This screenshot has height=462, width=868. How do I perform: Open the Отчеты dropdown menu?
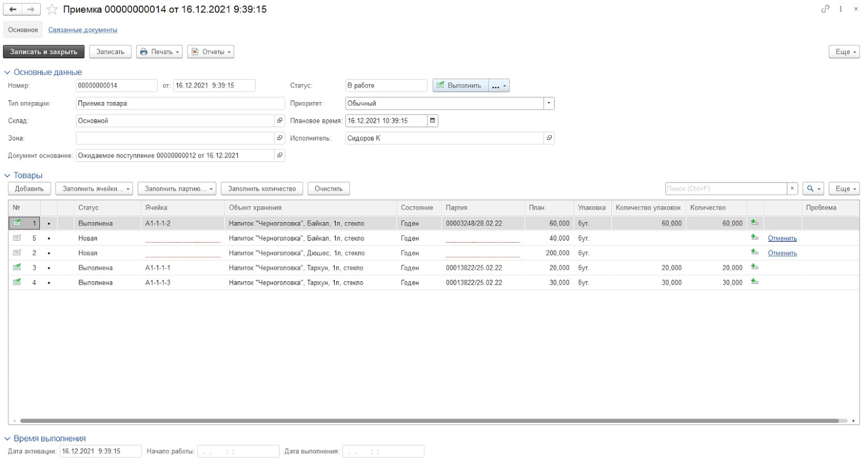tap(210, 52)
